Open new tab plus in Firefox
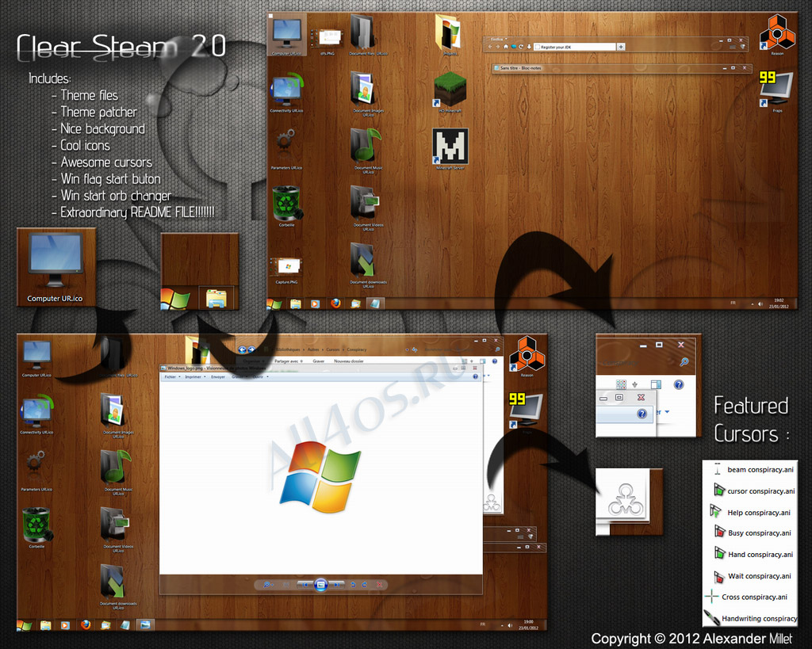 (621, 47)
